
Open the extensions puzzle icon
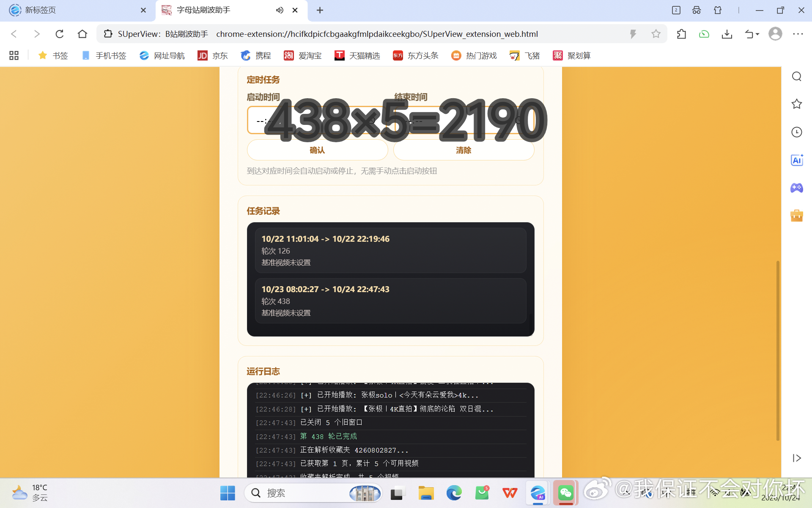point(681,34)
